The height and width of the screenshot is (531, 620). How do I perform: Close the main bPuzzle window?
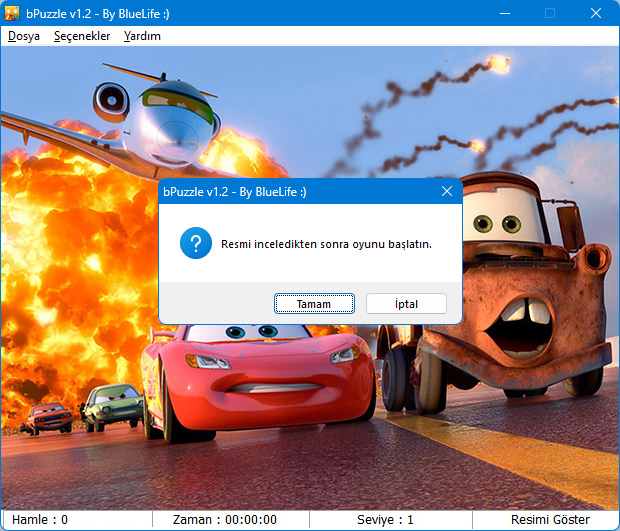596,13
